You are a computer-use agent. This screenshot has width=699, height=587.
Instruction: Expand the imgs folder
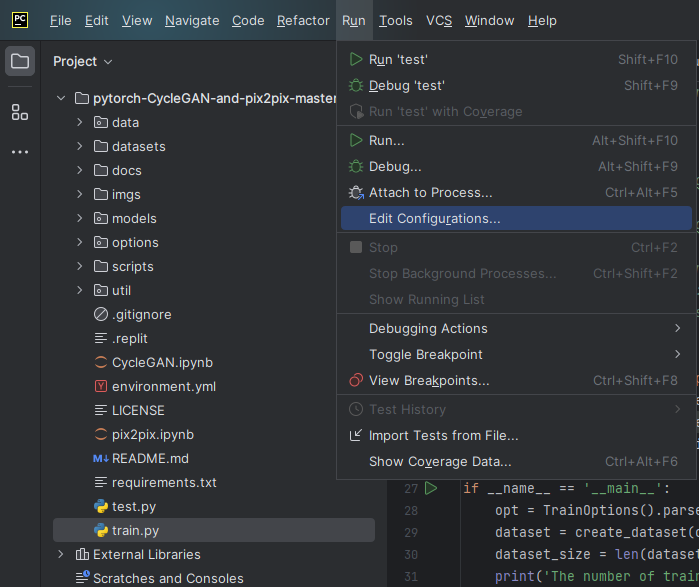(80, 194)
